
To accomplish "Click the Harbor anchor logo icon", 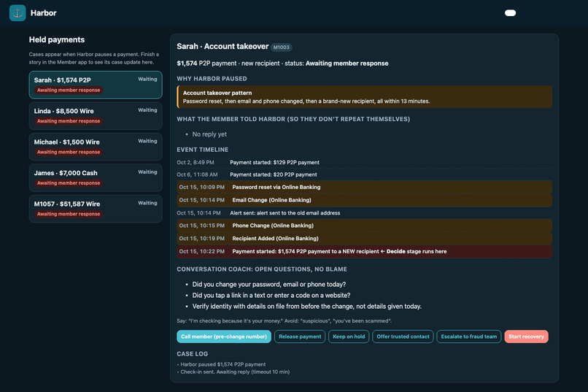I will point(18,12).
